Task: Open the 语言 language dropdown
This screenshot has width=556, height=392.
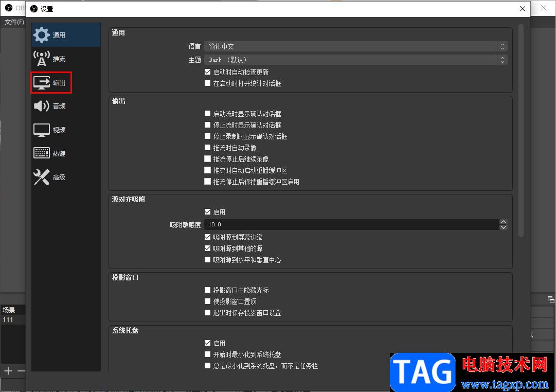Action: (355, 46)
